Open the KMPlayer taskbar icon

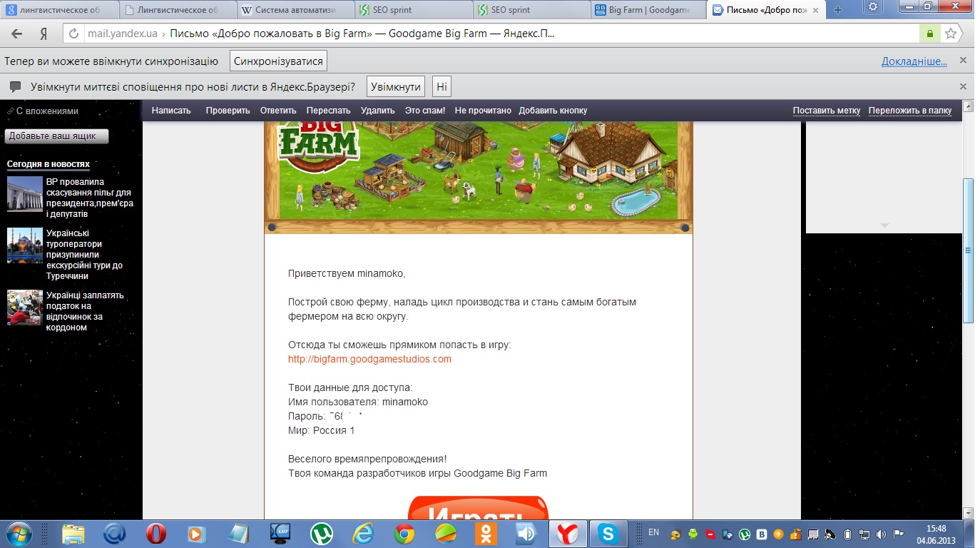[x=280, y=534]
